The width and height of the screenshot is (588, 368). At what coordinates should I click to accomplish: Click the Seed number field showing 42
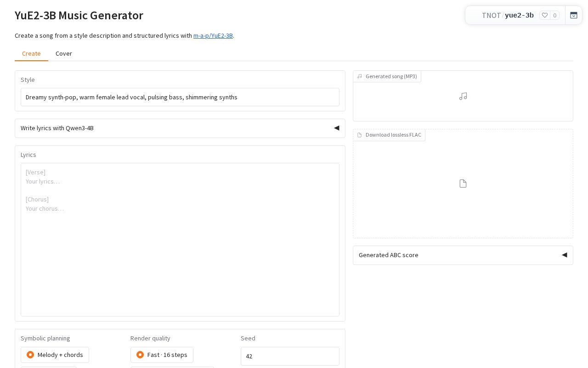[290, 356]
